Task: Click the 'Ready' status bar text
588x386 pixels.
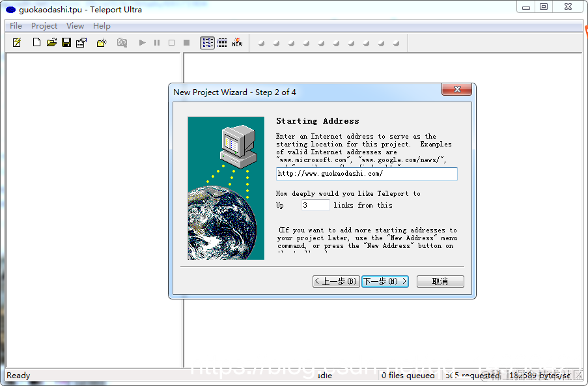Action: [x=18, y=375]
